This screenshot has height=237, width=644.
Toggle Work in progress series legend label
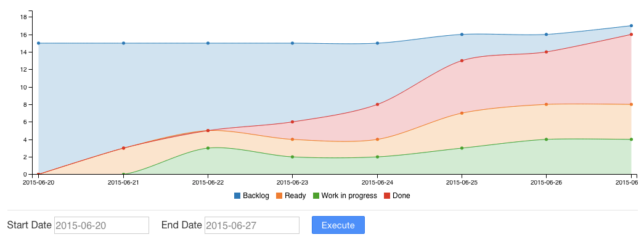tap(349, 196)
